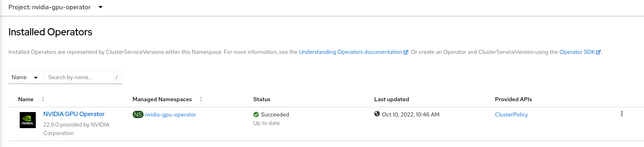Click the external link icon after Operator SDK
The height and width of the screenshot is (147, 644).
pos(598,52)
